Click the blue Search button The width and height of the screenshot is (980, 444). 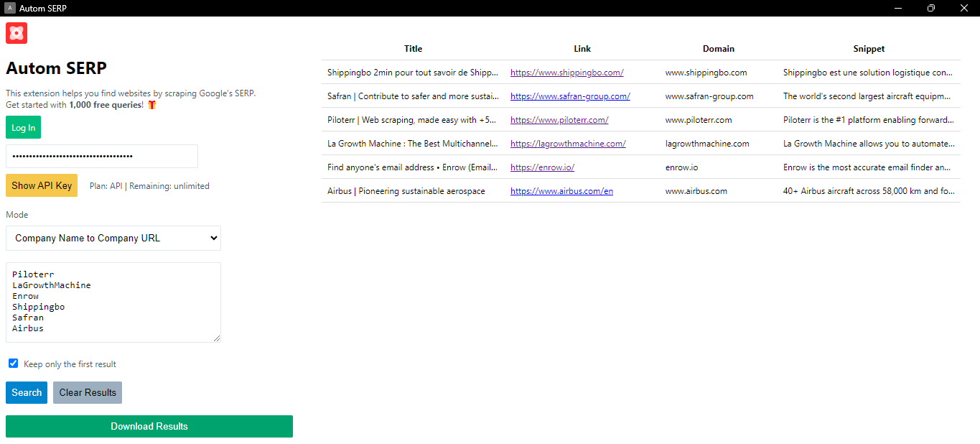[27, 393]
